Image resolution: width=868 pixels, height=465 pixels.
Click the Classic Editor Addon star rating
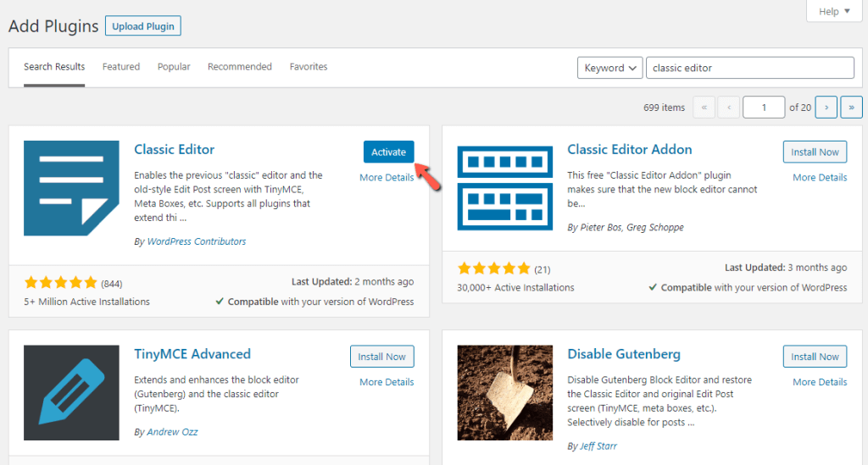[x=494, y=268]
